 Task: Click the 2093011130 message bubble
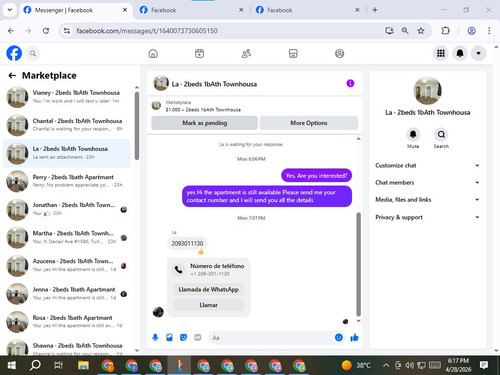point(187,243)
